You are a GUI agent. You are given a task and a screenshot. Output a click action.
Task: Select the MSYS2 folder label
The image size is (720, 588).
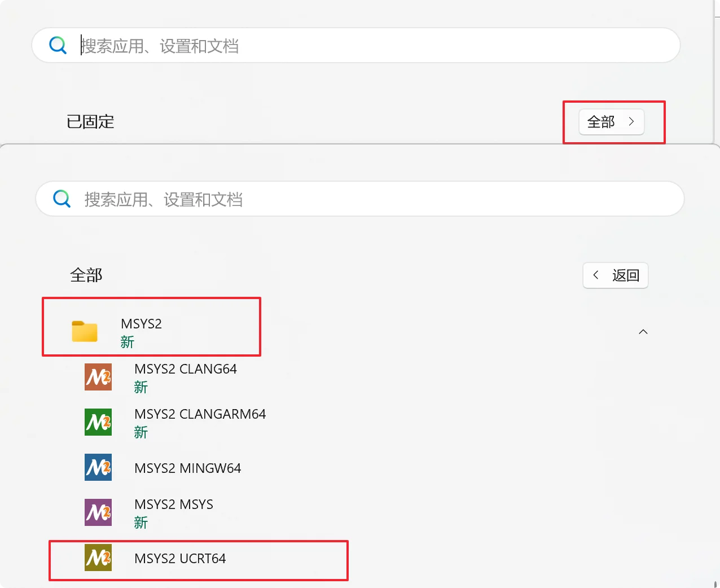(x=141, y=324)
